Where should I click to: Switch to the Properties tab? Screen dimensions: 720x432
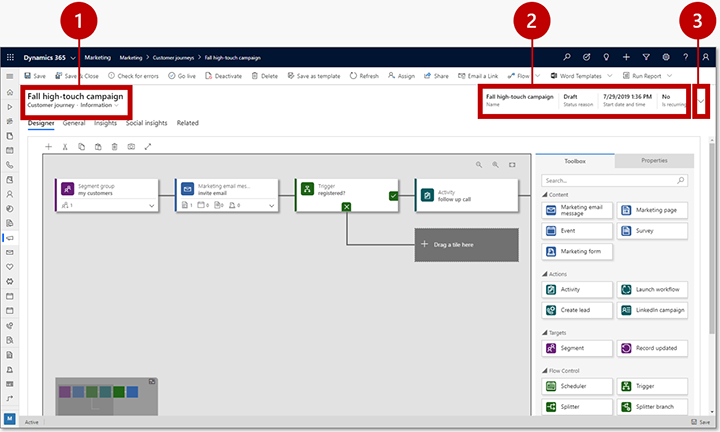653,160
